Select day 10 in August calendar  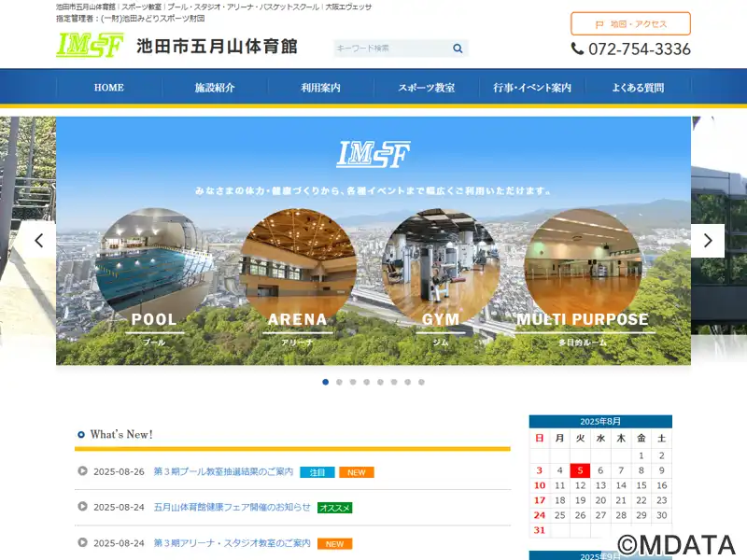[540, 485]
